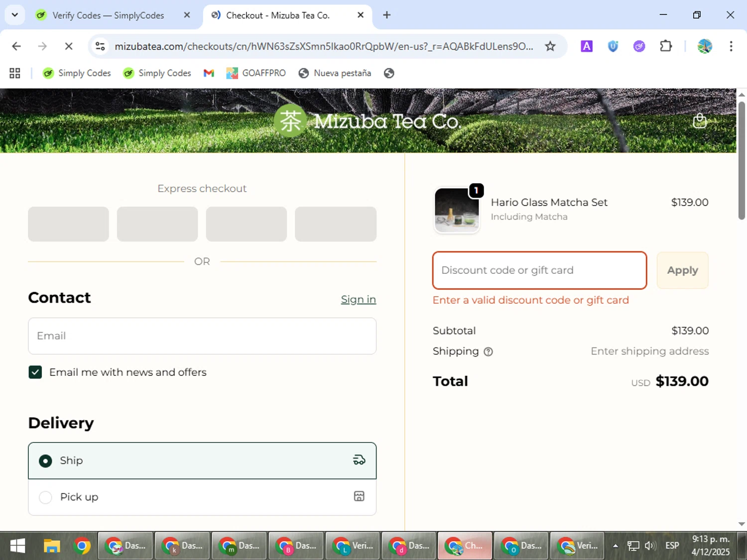Open the Chrome profile avatar
Image resolution: width=747 pixels, height=560 pixels.
pyautogui.click(x=705, y=46)
